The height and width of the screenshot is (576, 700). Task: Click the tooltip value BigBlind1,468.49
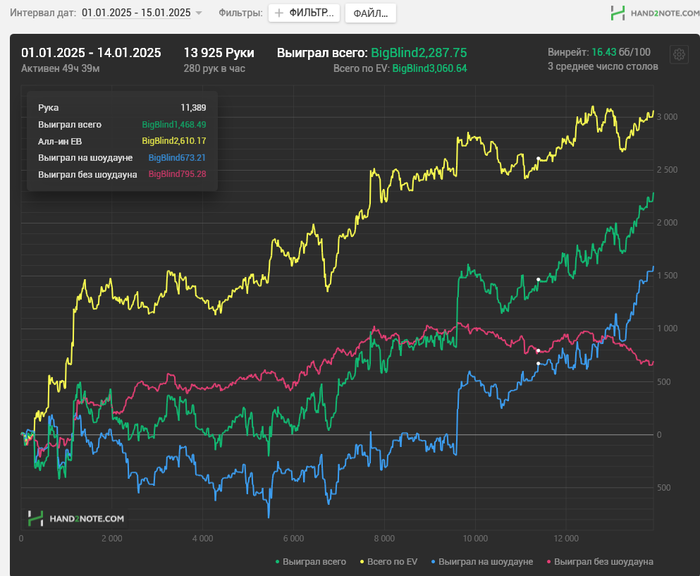[x=174, y=125]
